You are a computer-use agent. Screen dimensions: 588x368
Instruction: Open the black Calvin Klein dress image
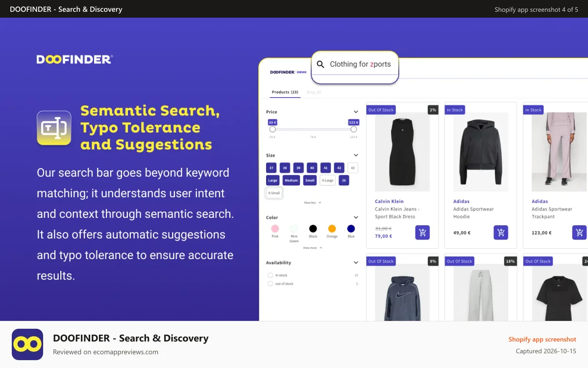pos(402,152)
